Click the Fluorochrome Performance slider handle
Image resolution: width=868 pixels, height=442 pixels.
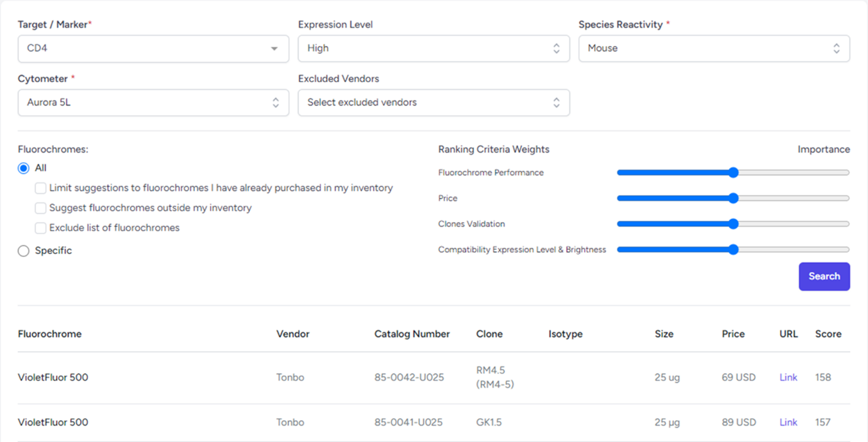coord(733,172)
